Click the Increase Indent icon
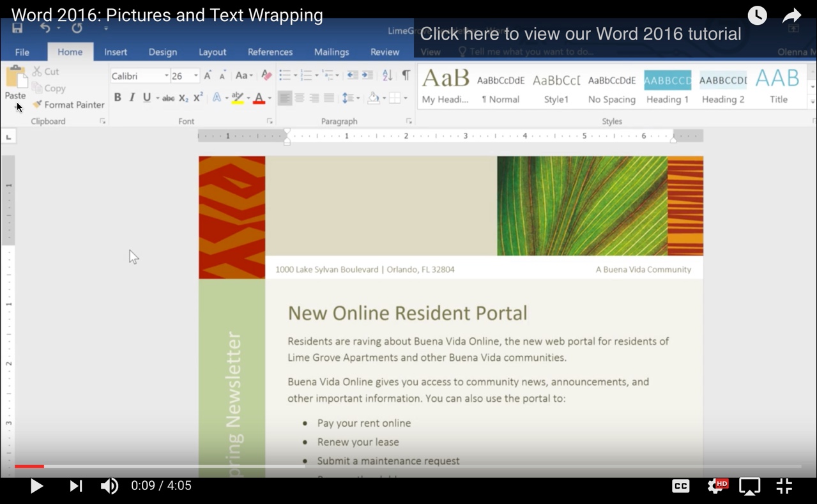This screenshot has width=817, height=504. point(367,75)
